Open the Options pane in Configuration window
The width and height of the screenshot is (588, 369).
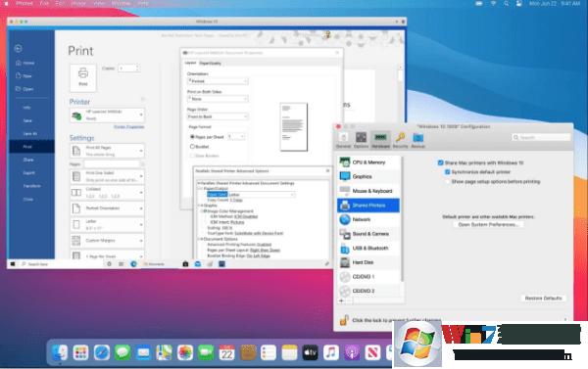tap(361, 140)
